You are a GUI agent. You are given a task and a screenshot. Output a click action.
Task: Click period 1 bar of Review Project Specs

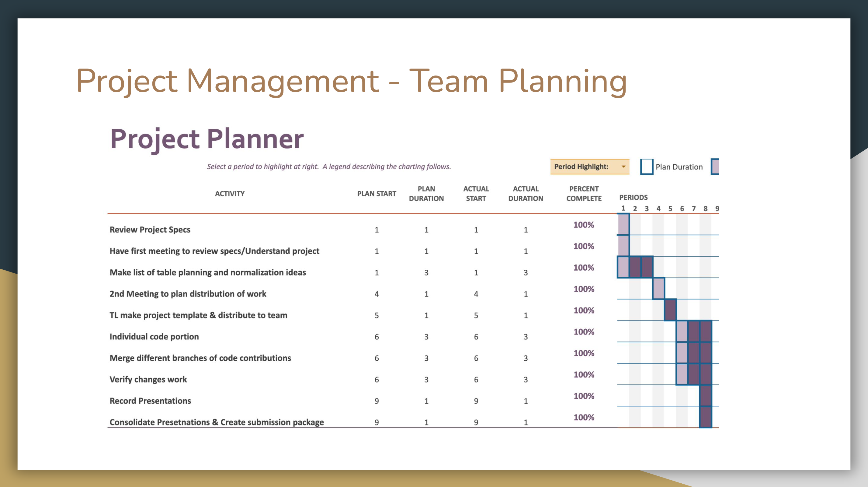coord(623,224)
